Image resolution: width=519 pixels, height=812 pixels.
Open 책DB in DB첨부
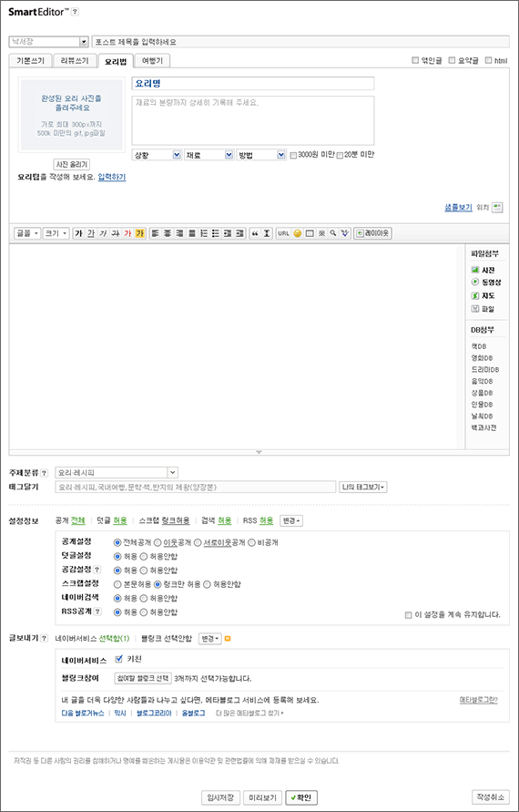pos(478,346)
